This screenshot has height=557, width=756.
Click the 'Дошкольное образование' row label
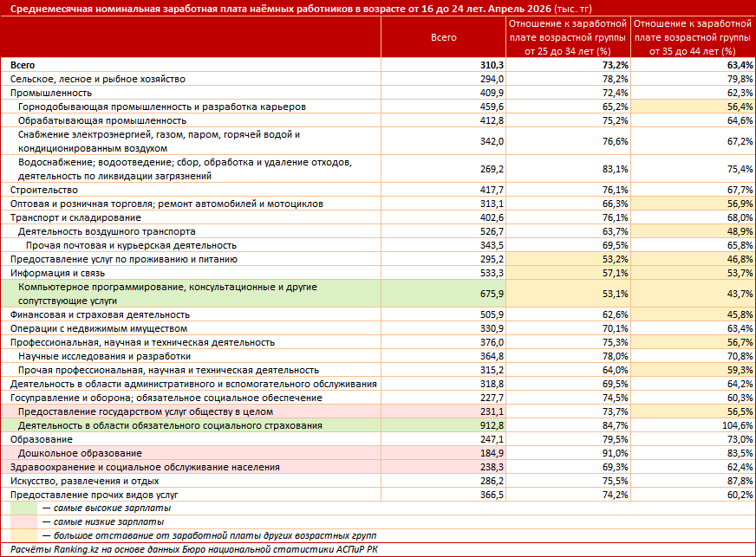click(x=80, y=453)
